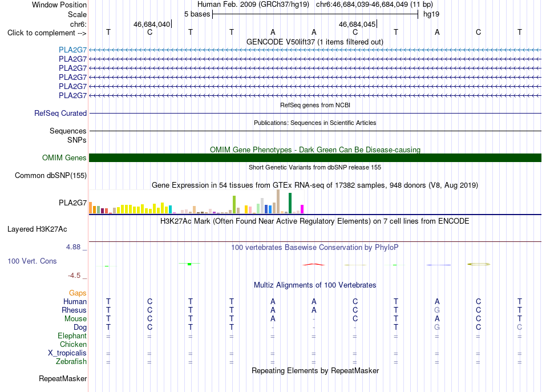Select the Zebrafish species row label

71,361
